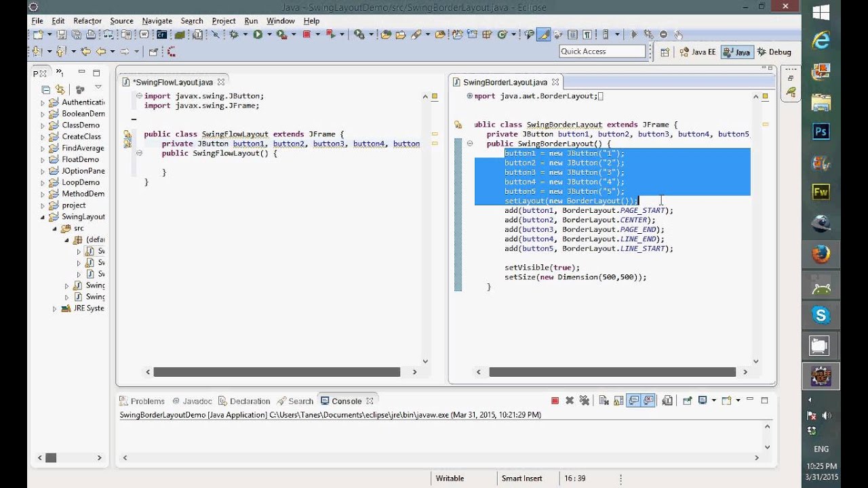Switch to the Javadoc tab
Image resolution: width=868 pixels, height=488 pixels.
[x=192, y=401]
